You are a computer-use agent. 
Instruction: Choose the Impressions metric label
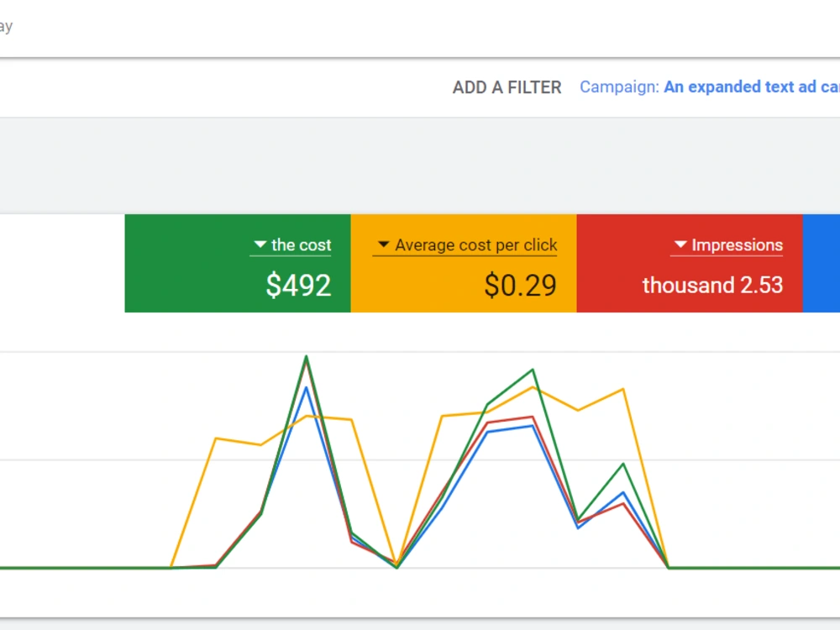coord(738,244)
